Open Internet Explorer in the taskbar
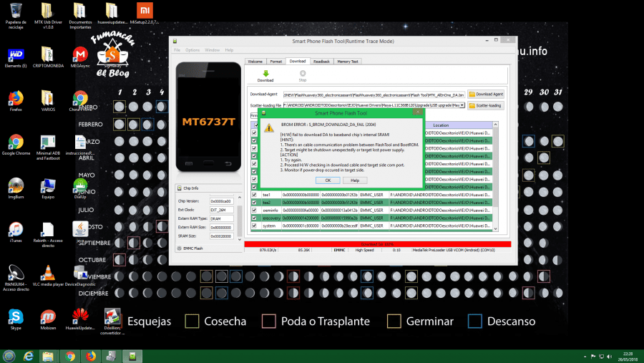644x363 pixels. click(x=29, y=356)
